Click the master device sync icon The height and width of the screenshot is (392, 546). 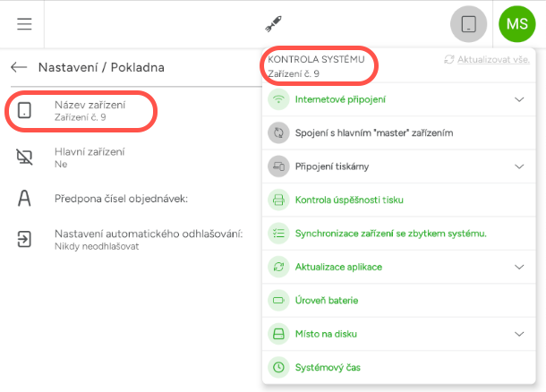(278, 132)
